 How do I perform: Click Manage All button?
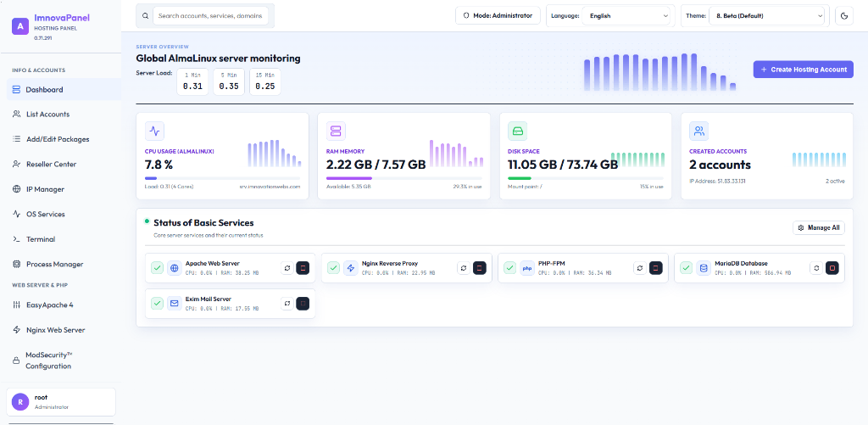coord(819,227)
